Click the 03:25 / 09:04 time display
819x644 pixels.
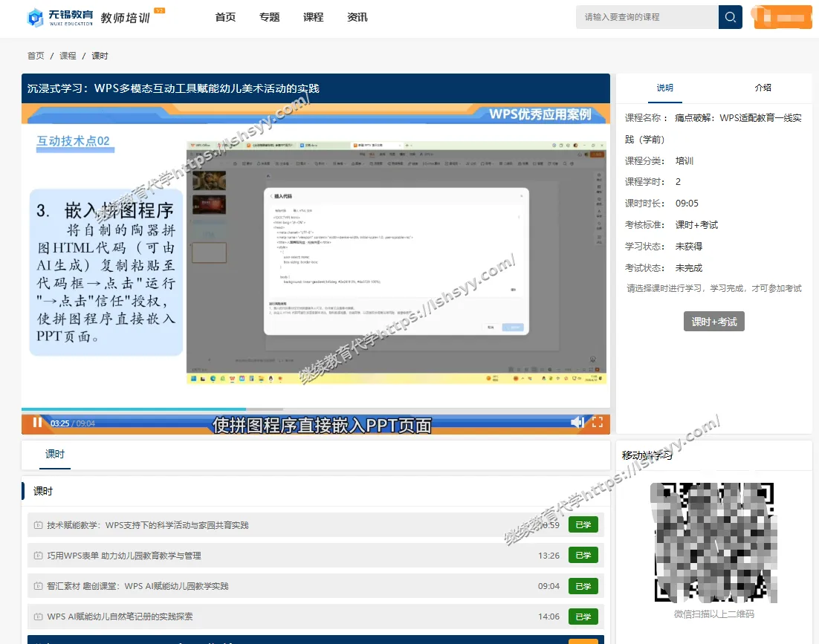coord(73,423)
